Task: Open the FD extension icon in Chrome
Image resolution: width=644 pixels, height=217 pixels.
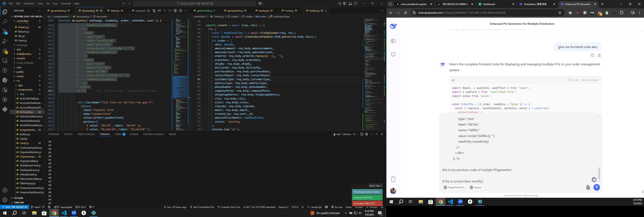Action: [592, 13]
